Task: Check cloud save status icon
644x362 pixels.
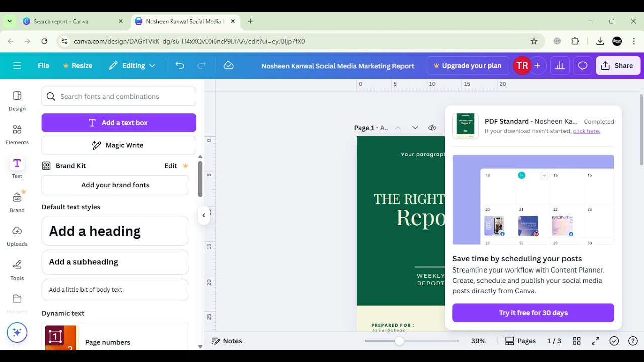Action: pos(229,66)
